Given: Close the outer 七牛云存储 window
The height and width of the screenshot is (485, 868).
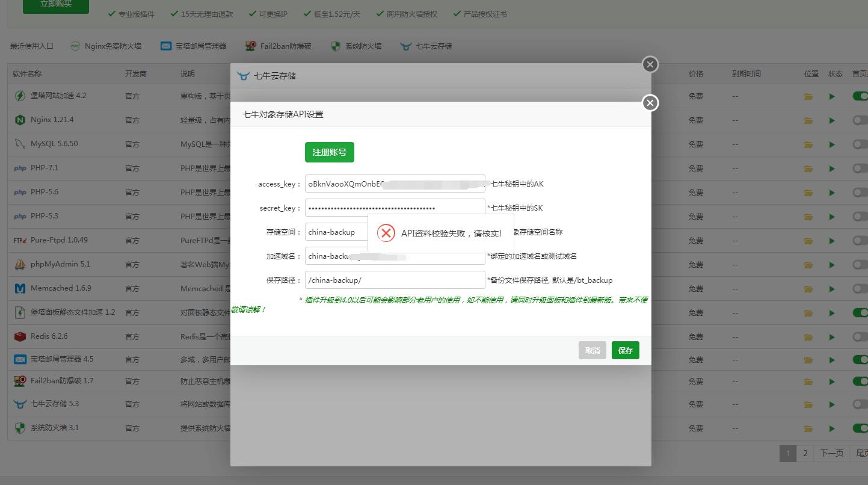Looking at the screenshot, I should click(x=650, y=64).
